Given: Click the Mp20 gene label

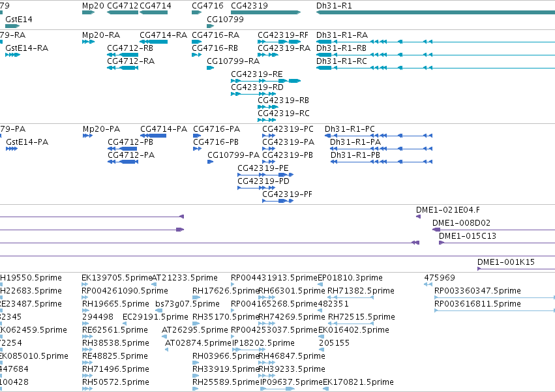Looking at the screenshot, I should pos(93,6).
